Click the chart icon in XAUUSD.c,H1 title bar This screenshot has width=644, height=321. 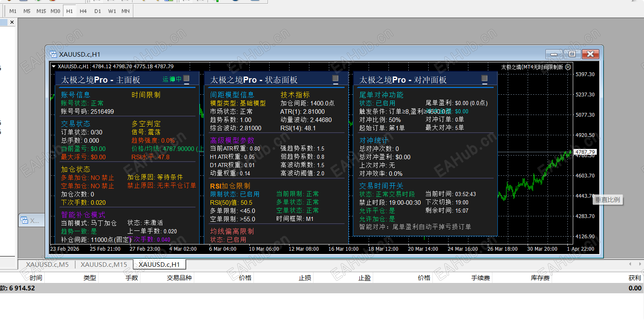pos(53,54)
